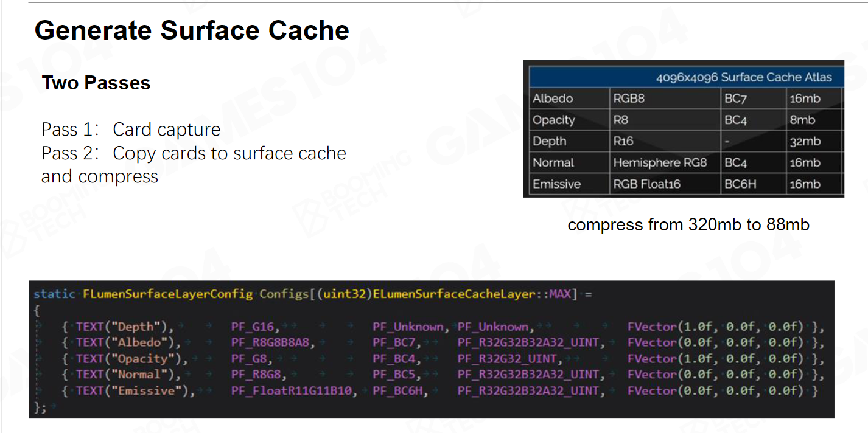Select the 8mb cell in the Opacity row
868x433 pixels.
802,120
